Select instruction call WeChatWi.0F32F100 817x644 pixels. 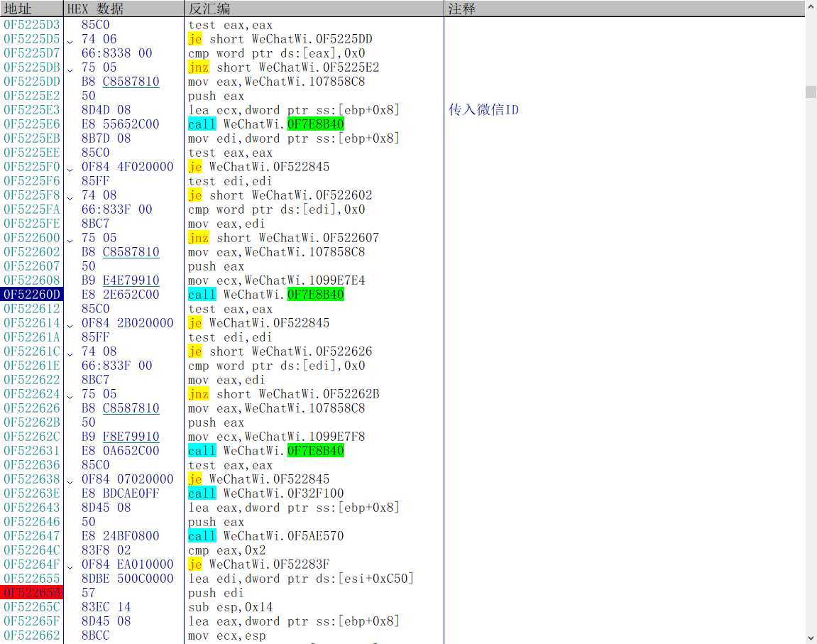click(x=265, y=493)
